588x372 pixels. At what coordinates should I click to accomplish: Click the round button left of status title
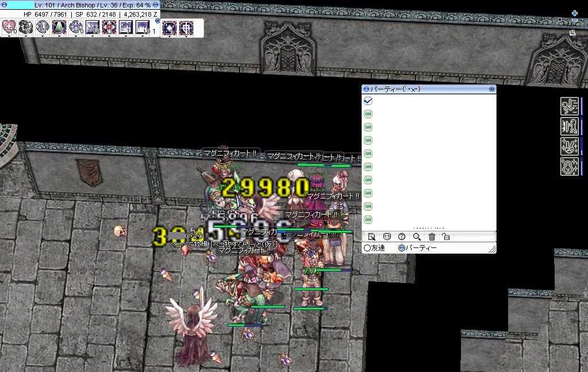[x=4, y=5]
